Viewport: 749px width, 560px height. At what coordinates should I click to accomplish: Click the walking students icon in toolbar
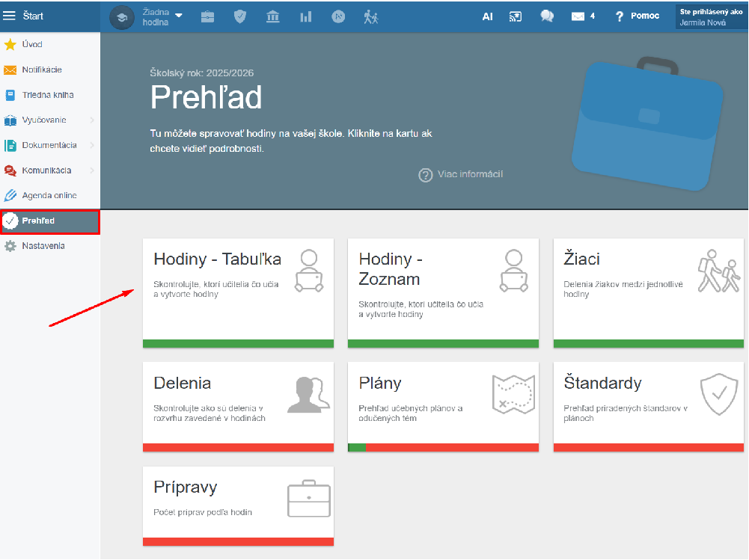tap(371, 16)
